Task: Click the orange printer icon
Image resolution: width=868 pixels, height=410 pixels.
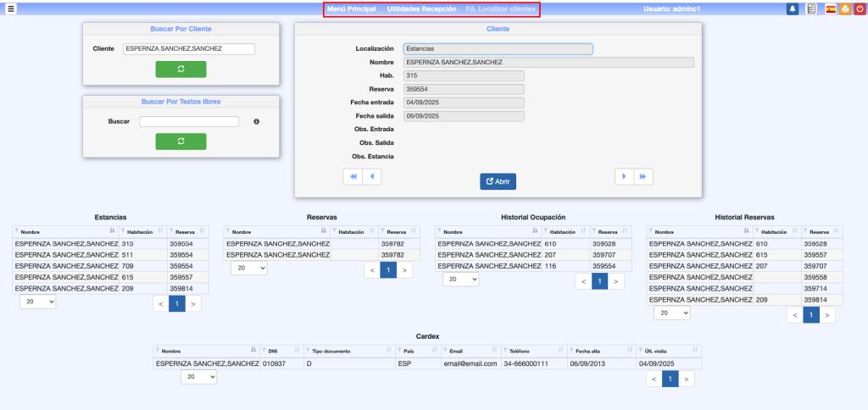Action: 844,8
